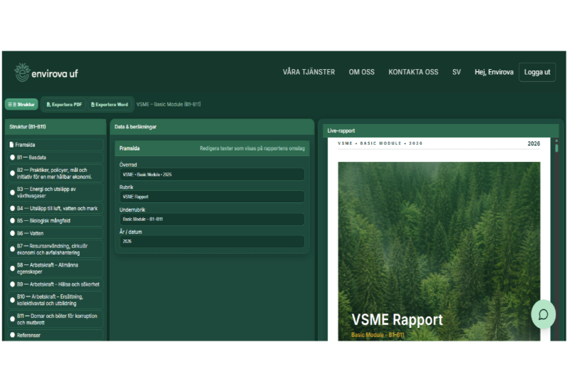570x392 pixels.
Task: Click the Logga ut button
Action: (537, 72)
